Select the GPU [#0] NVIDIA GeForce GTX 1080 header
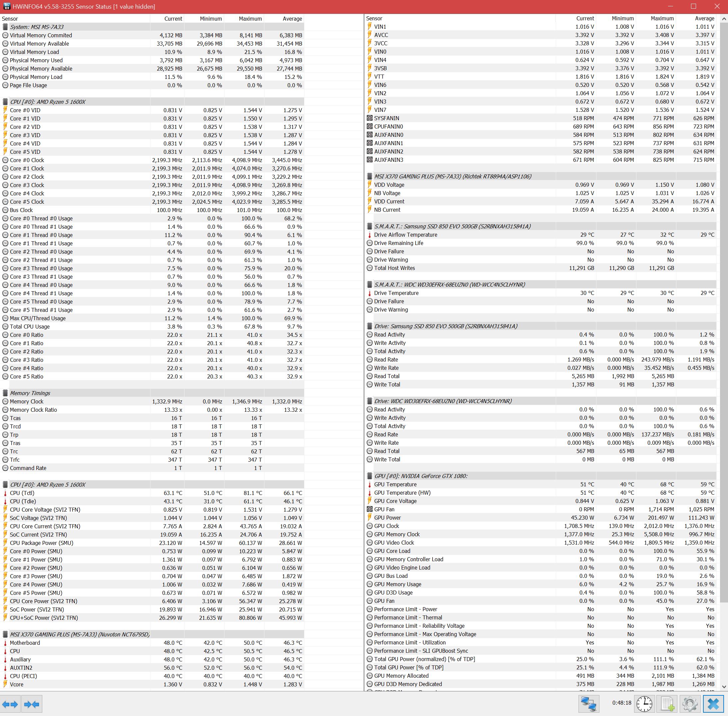The image size is (728, 716). tap(421, 476)
